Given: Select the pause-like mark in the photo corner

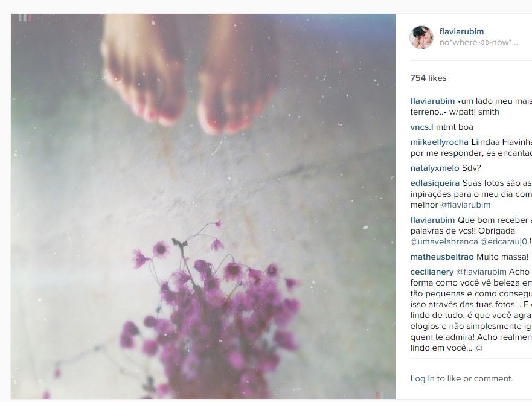Looking at the screenshot, I should click(25, 18).
